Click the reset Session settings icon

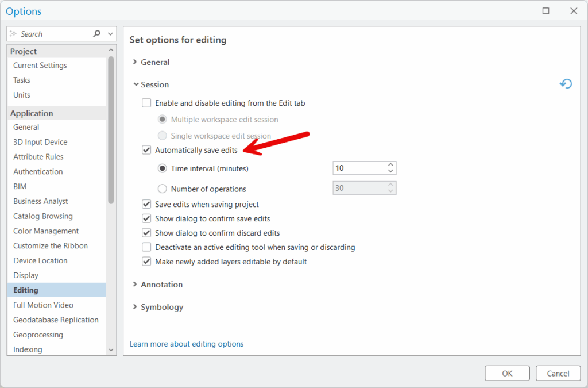tap(566, 84)
